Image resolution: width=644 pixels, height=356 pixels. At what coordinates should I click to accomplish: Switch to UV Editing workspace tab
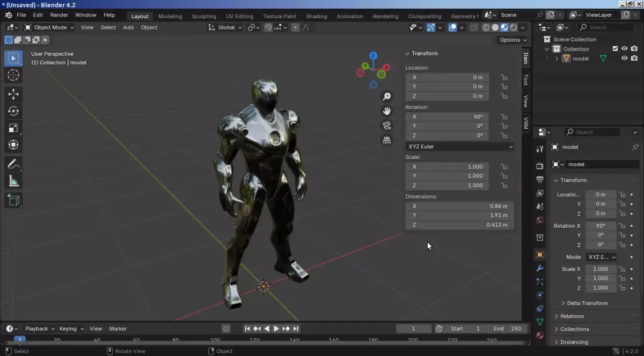(x=239, y=16)
